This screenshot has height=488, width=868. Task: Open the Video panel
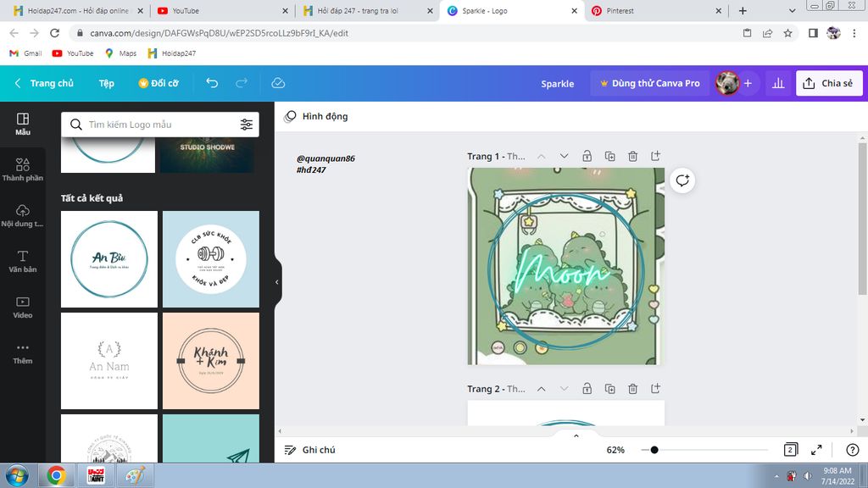pos(23,307)
